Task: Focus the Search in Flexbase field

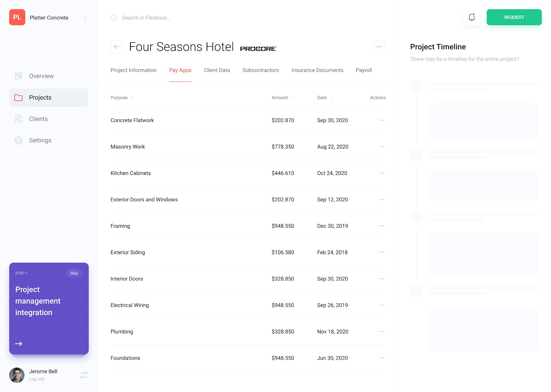Action: pos(146,18)
